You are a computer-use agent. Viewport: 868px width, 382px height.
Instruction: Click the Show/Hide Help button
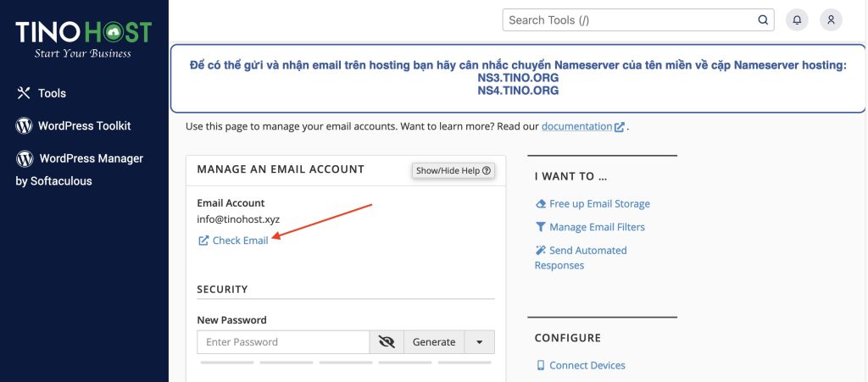click(x=453, y=171)
